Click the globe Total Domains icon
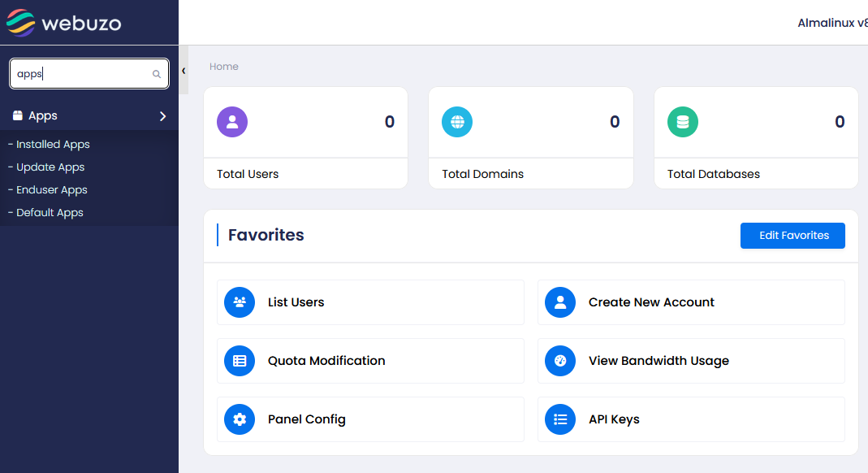Viewport: 868px width, 473px height. 457,122
